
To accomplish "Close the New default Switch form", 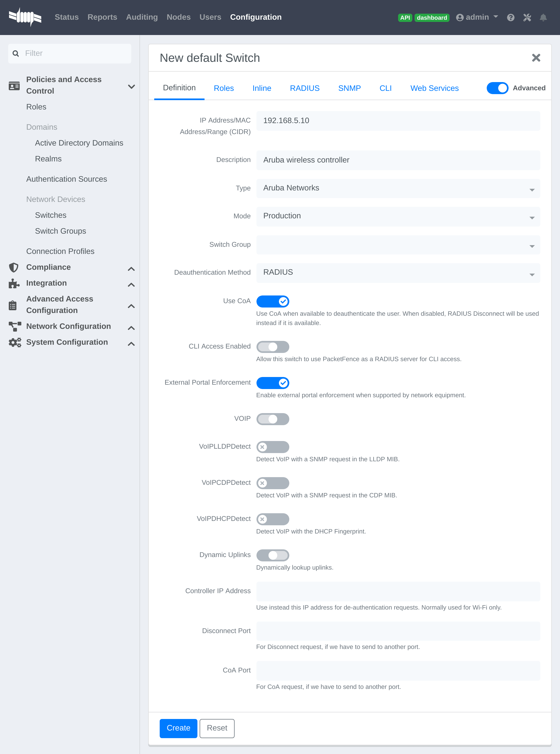I will tap(536, 58).
